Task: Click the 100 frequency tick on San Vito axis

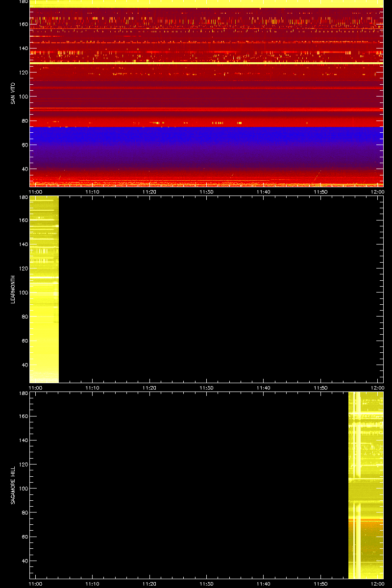Action: [23, 97]
